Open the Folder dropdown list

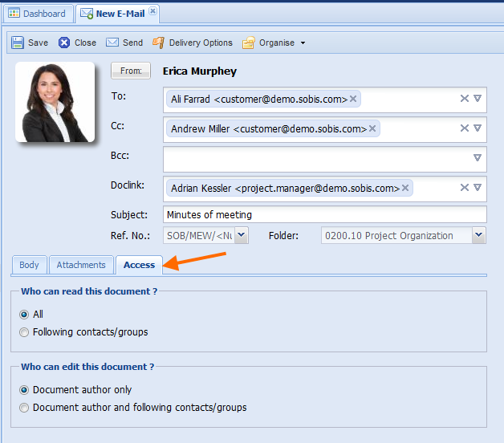[478, 235]
